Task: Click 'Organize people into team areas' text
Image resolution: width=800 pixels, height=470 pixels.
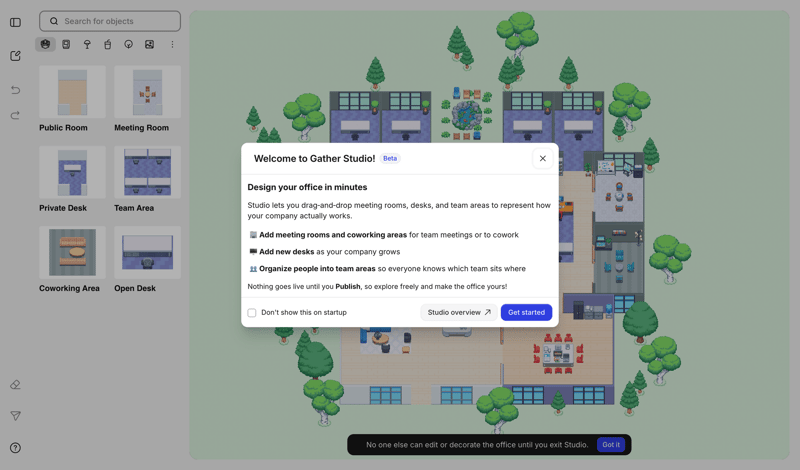Action: pos(317,268)
